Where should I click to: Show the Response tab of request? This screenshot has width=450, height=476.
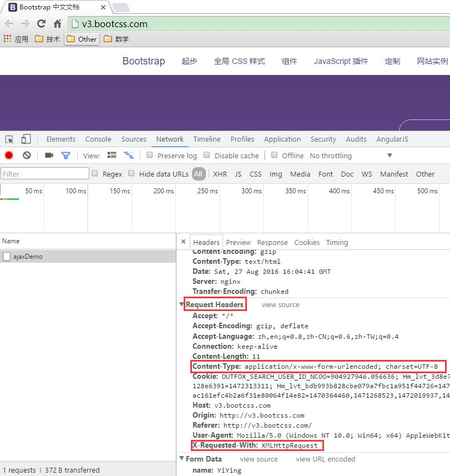272,243
